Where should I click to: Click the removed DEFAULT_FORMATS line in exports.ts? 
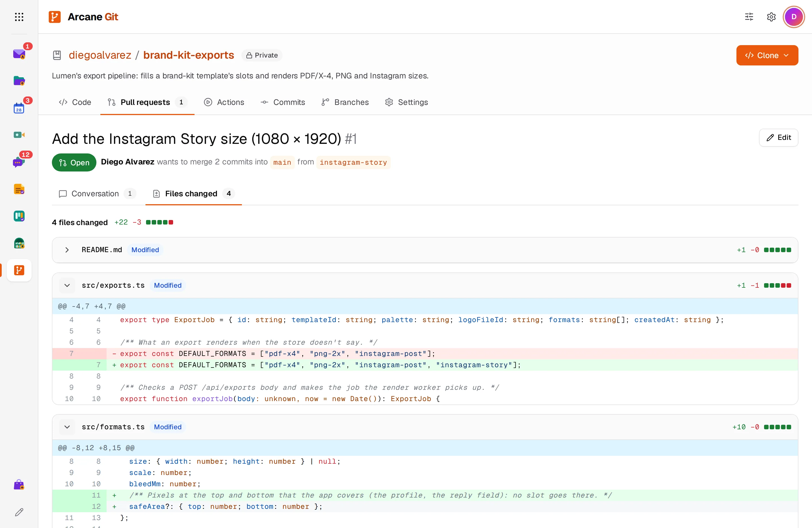(x=425, y=354)
